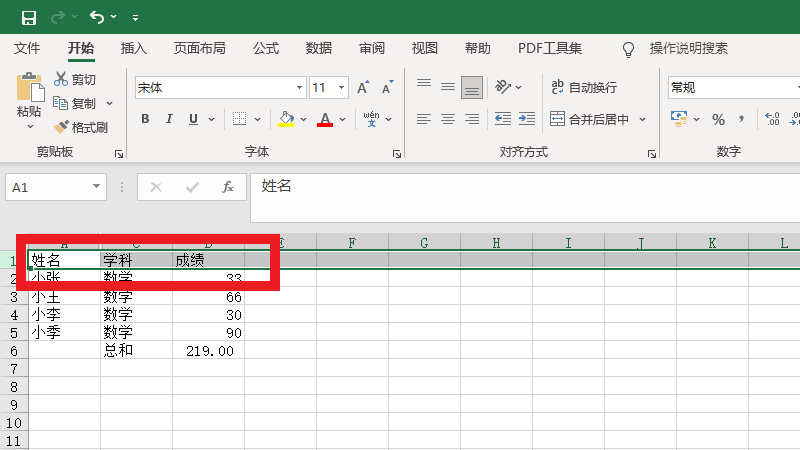Toggle wrap text (自动换行)
800x450 pixels.
pos(584,88)
